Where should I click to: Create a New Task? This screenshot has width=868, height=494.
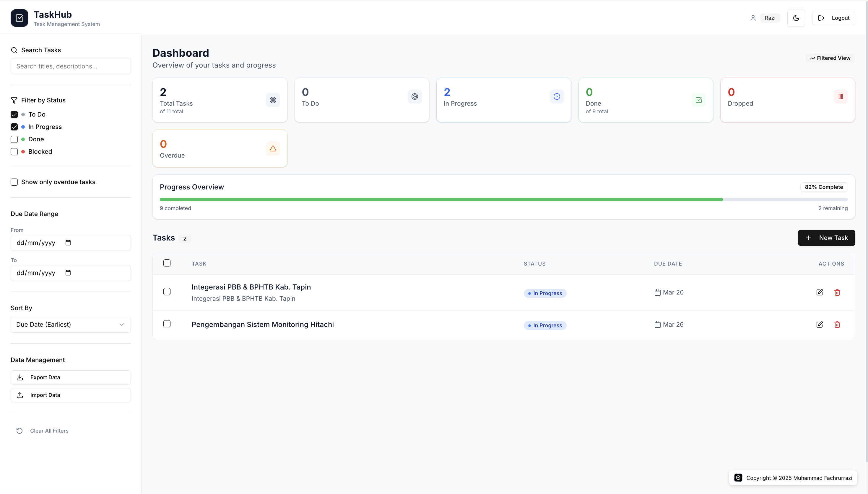[826, 238]
